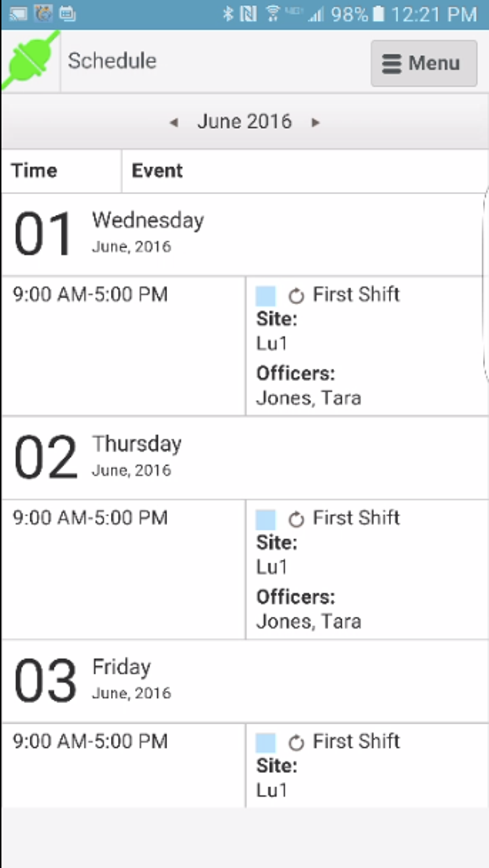Viewport: 489px width, 868px height.
Task: Tap the June 2016 month label
Action: [x=244, y=122]
